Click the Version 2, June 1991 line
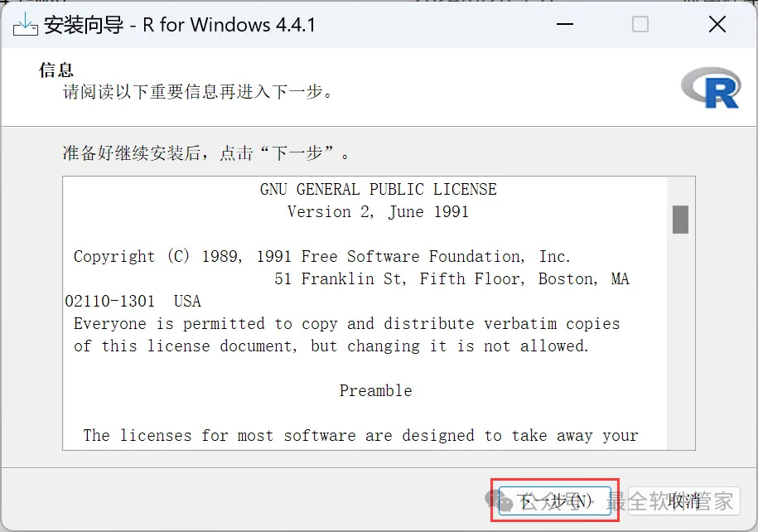 (x=378, y=212)
